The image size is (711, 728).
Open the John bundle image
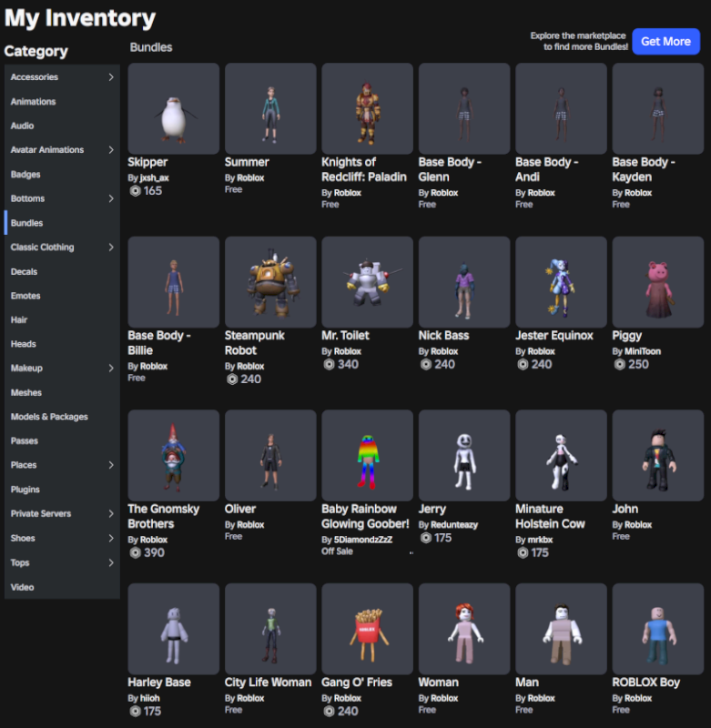(658, 456)
